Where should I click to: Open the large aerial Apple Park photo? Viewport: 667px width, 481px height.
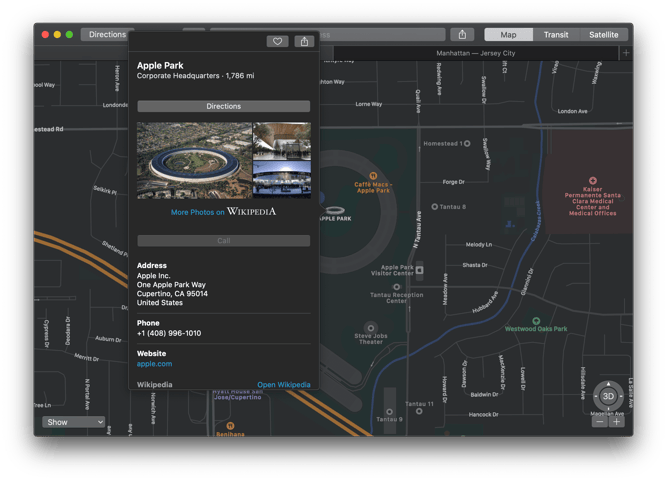194,161
